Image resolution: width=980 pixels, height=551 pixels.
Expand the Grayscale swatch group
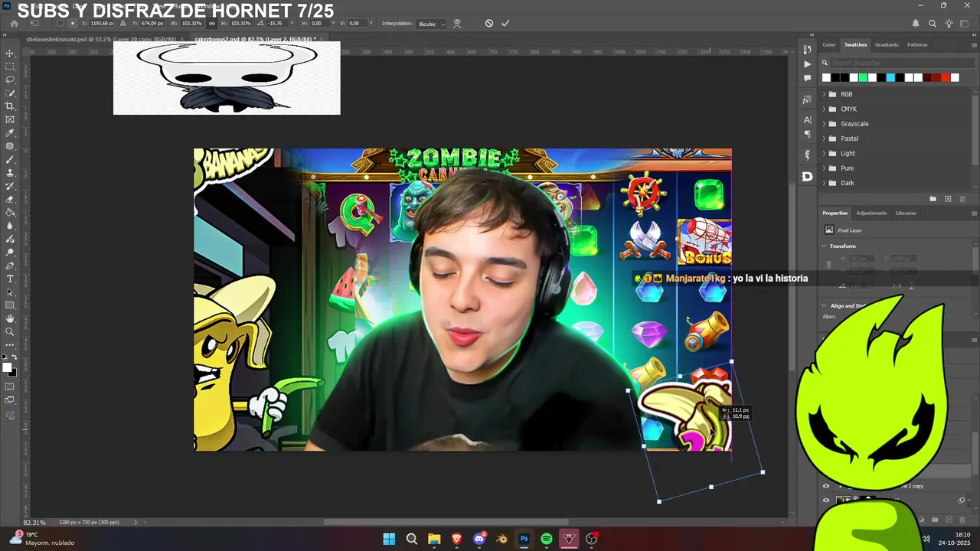pyautogui.click(x=824, y=124)
